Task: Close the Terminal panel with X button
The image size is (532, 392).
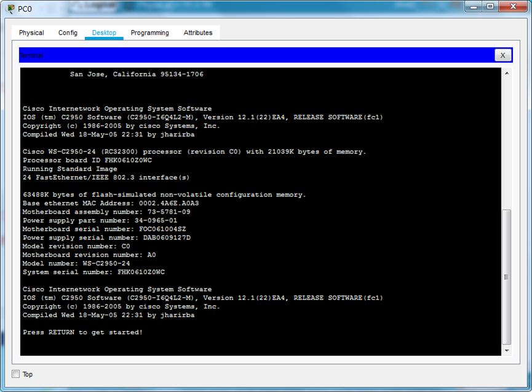Action: [x=503, y=55]
